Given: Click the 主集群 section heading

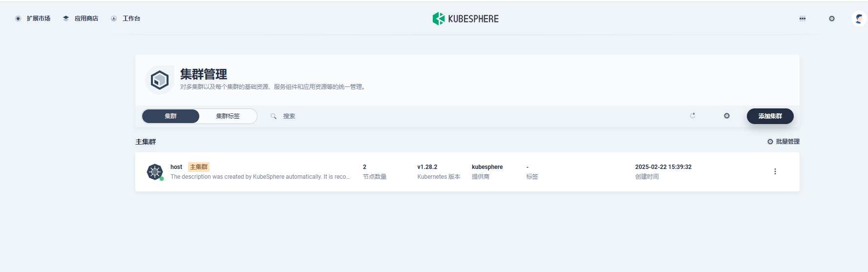Looking at the screenshot, I should point(146,142).
